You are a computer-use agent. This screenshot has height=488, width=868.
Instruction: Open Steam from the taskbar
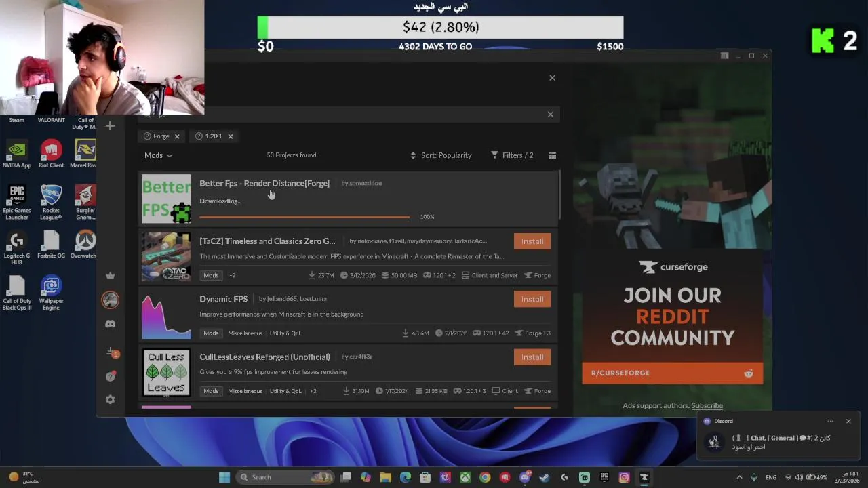pos(544,477)
